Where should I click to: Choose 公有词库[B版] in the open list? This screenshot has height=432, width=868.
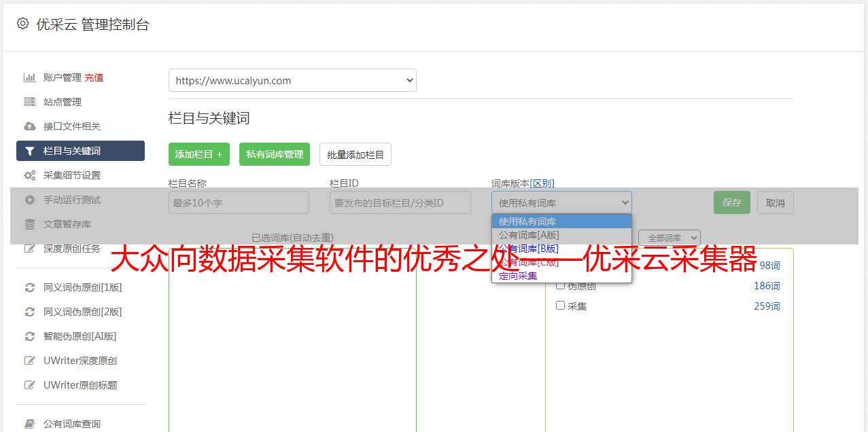(561, 249)
